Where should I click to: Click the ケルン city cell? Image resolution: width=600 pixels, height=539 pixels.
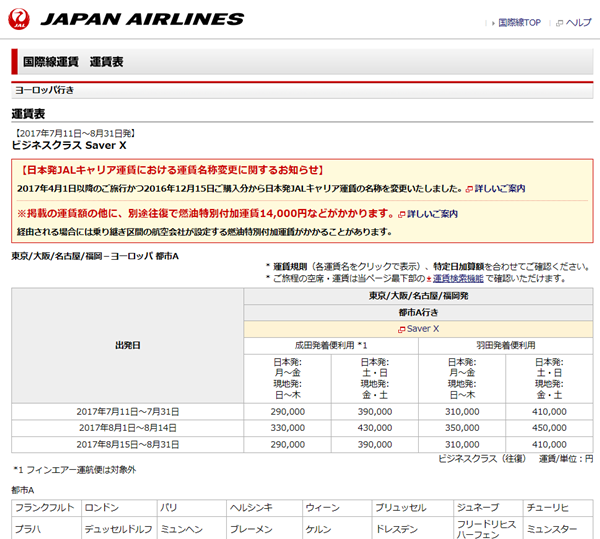click(337, 529)
